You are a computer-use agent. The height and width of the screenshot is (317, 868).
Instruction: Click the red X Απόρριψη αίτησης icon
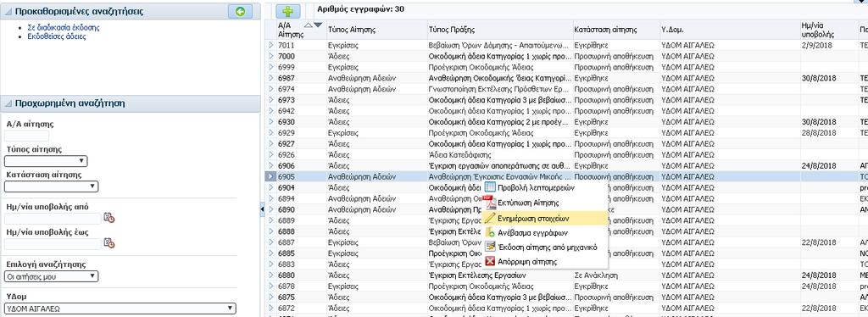coord(489,262)
